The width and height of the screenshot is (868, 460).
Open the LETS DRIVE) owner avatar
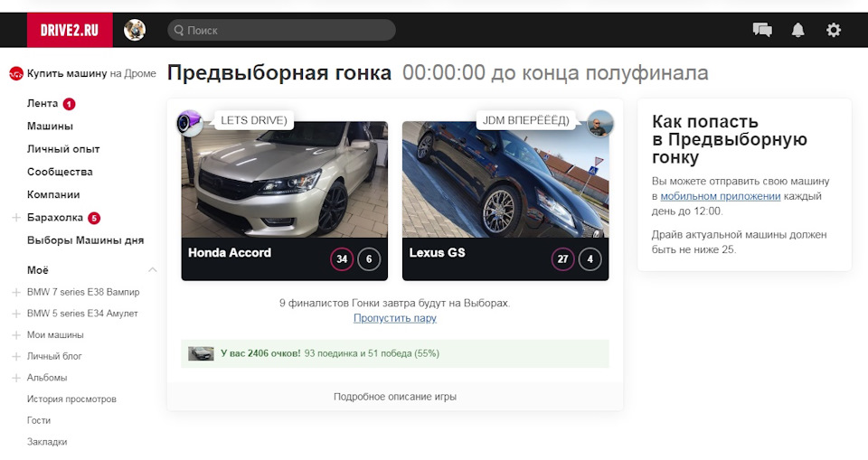[189, 122]
